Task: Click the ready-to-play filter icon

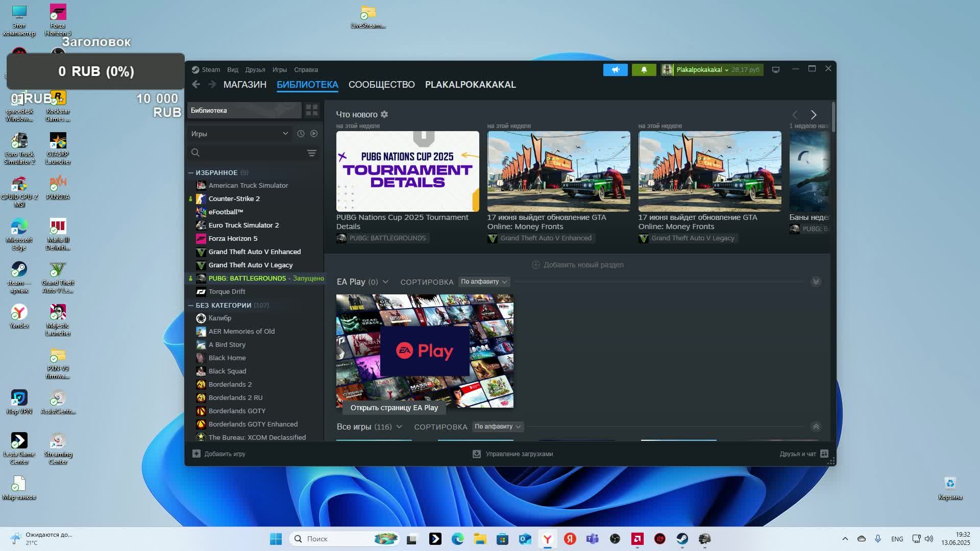Action: (x=314, y=134)
